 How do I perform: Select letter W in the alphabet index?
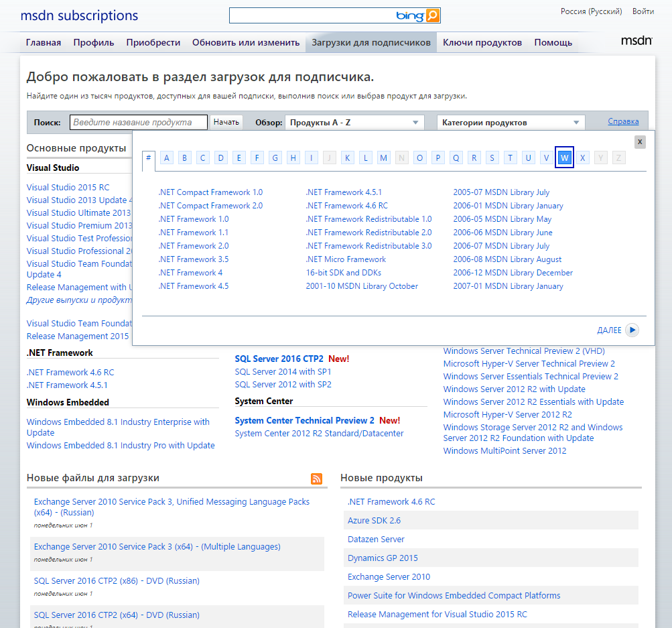[x=564, y=158]
